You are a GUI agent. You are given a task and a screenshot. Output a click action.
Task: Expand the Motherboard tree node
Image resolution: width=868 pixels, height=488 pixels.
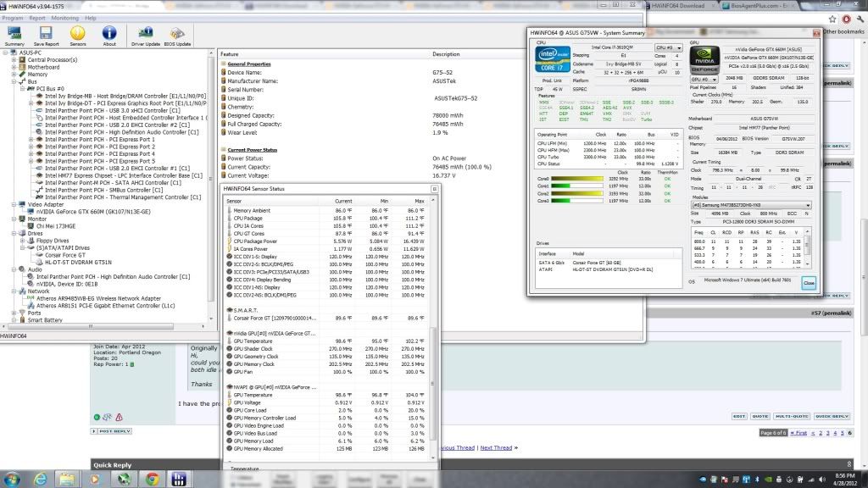coord(14,67)
